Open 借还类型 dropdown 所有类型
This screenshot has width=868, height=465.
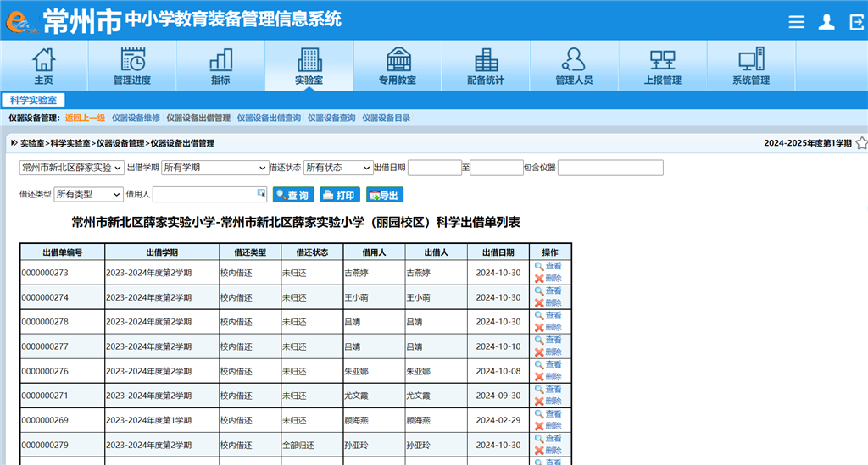tap(88, 195)
